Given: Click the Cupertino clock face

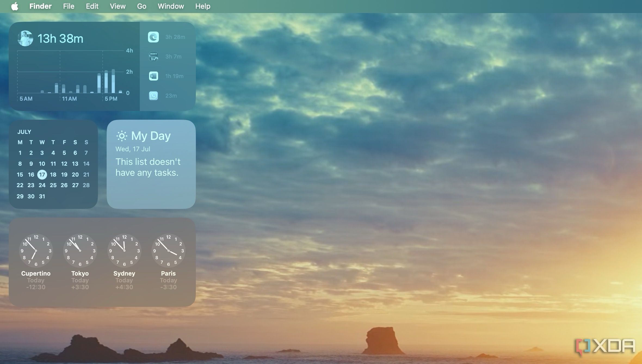Looking at the screenshot, I should (x=36, y=251).
